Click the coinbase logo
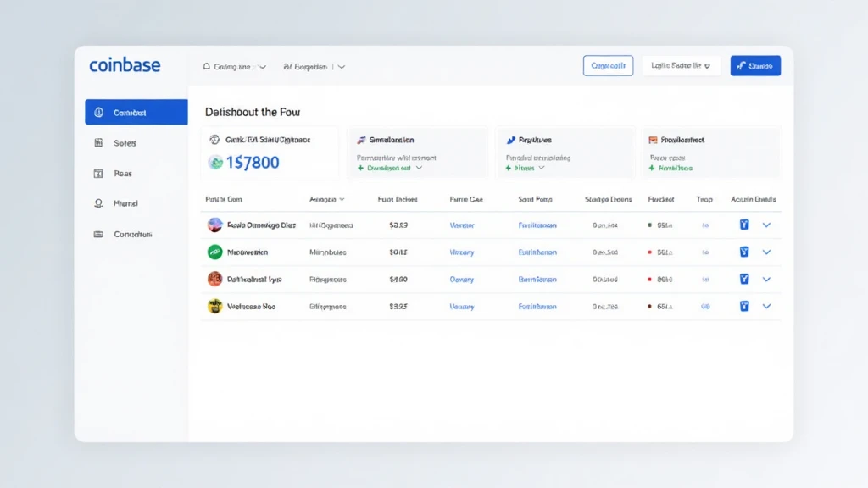Image resolution: width=868 pixels, height=488 pixels. pyautogui.click(x=125, y=65)
